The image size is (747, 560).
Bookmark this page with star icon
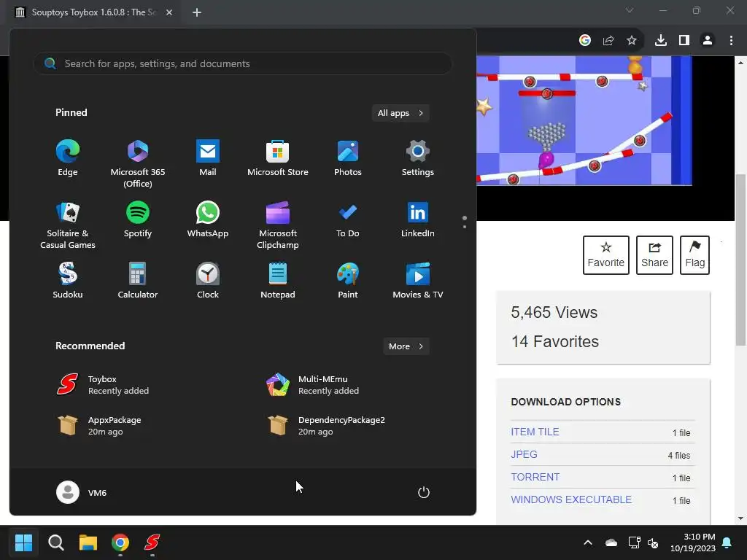coord(632,41)
